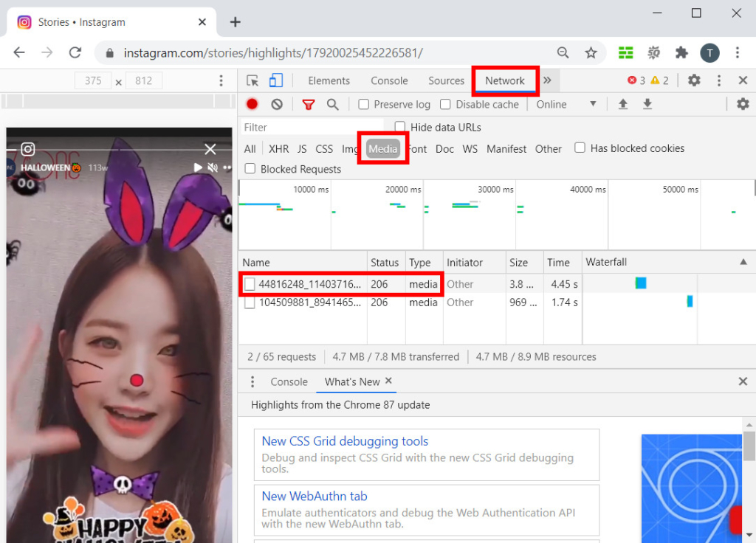Toggle the red filter funnel icon
This screenshot has width=756, height=543.
tap(308, 105)
